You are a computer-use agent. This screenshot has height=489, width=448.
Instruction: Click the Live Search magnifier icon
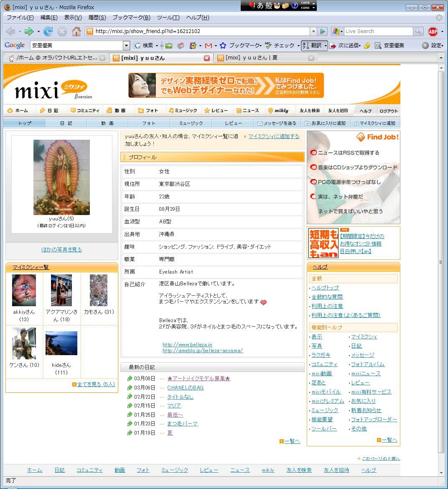(418, 31)
